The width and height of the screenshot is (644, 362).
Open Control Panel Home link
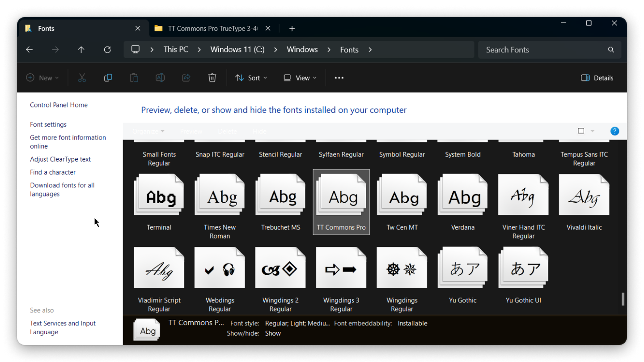(59, 105)
